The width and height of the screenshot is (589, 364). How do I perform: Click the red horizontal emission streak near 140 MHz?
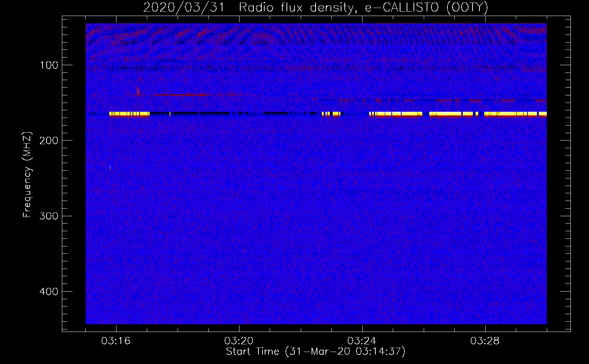(x=181, y=95)
